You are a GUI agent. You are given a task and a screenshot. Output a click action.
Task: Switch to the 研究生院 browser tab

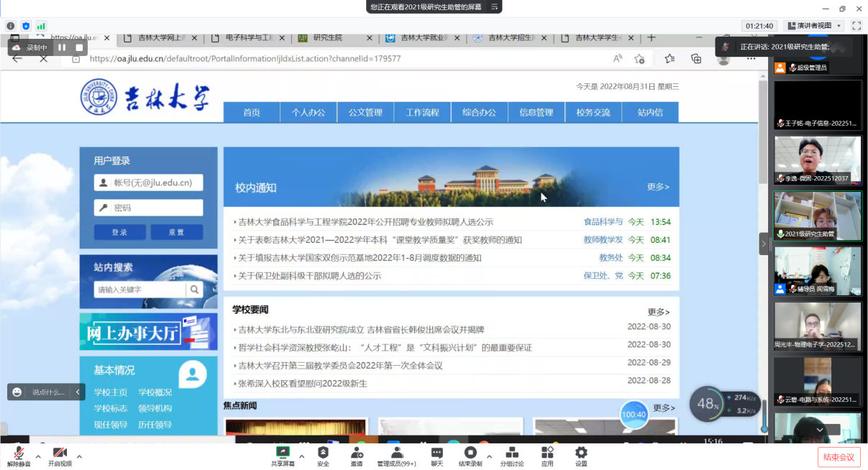tap(327, 38)
